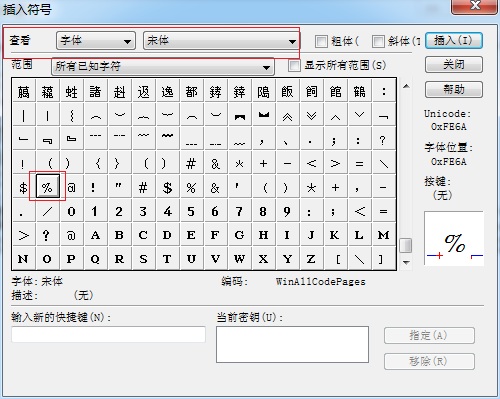Focus the 输入新的快捷键(N) input field

pyautogui.click(x=108, y=335)
